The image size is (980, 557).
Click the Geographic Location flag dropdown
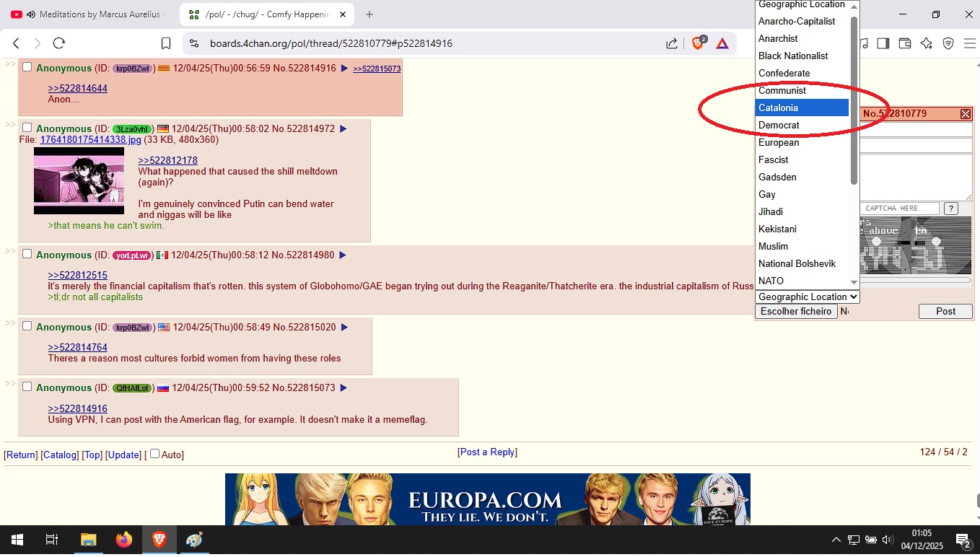click(x=808, y=297)
